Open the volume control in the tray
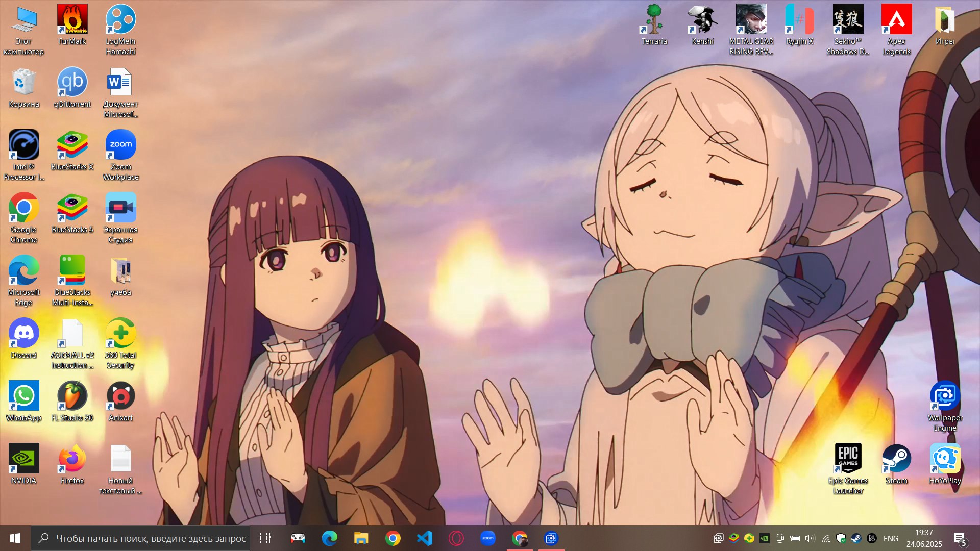 811,538
